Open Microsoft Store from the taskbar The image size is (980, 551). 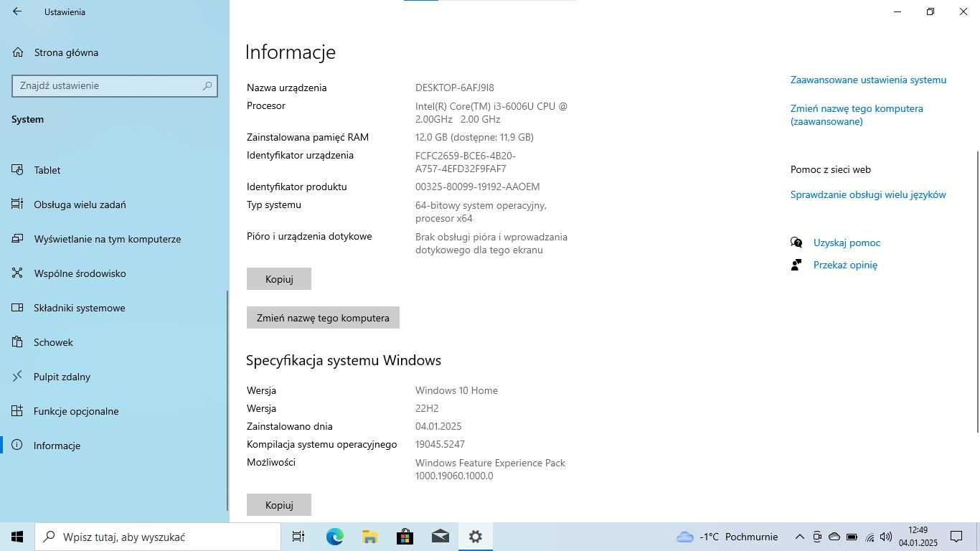[405, 537]
